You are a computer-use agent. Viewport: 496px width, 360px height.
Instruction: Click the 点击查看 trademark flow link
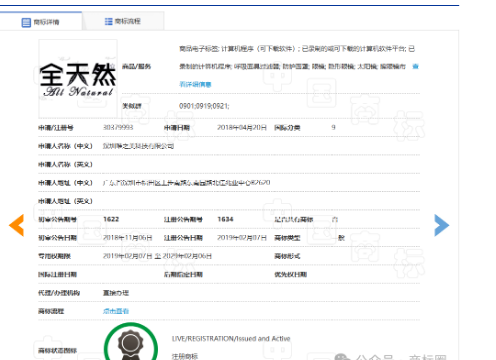coord(116,311)
